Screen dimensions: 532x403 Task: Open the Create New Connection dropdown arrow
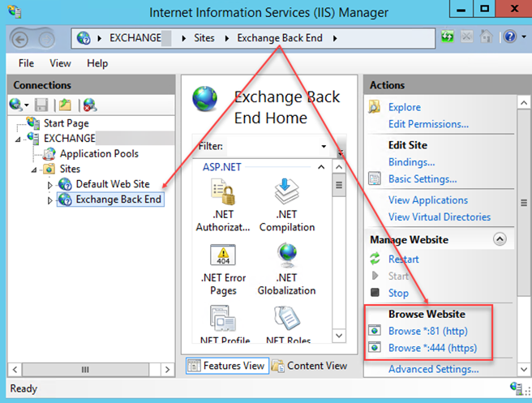pos(26,105)
